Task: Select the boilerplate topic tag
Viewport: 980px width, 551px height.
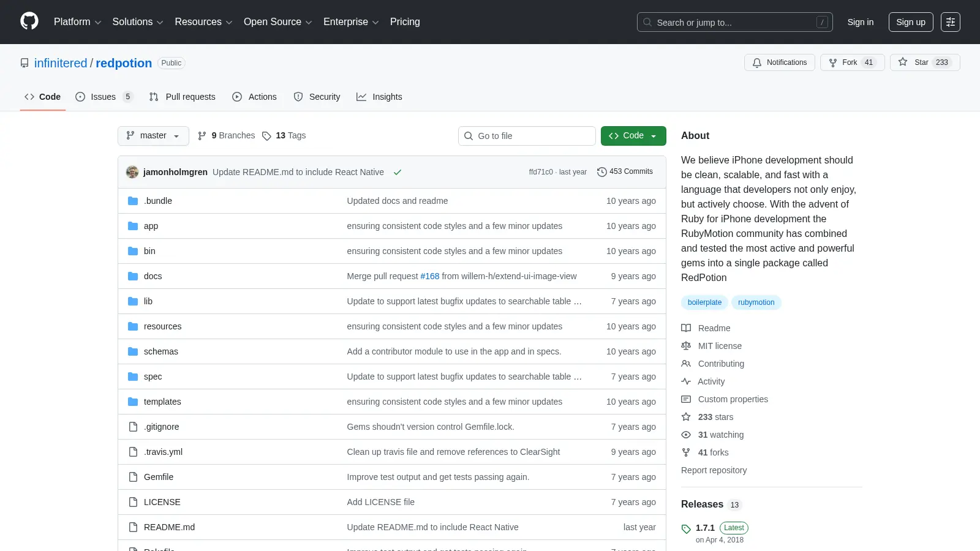Action: pyautogui.click(x=704, y=302)
